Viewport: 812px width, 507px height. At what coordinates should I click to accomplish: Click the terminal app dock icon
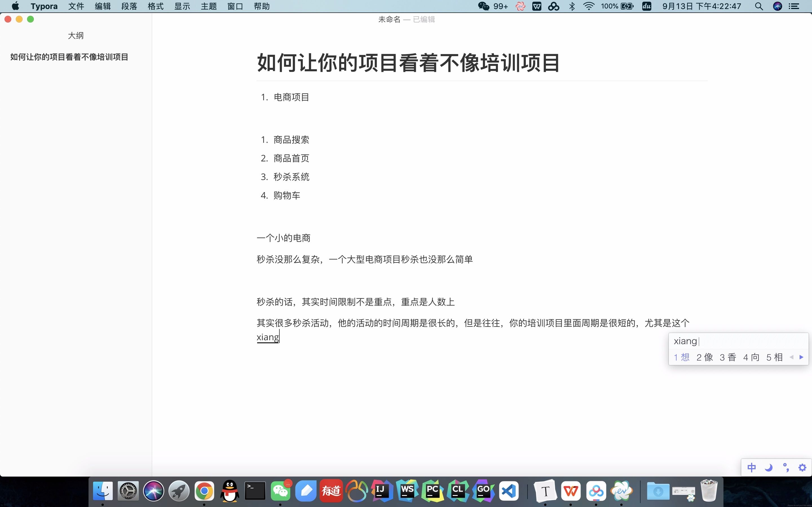coord(254,491)
